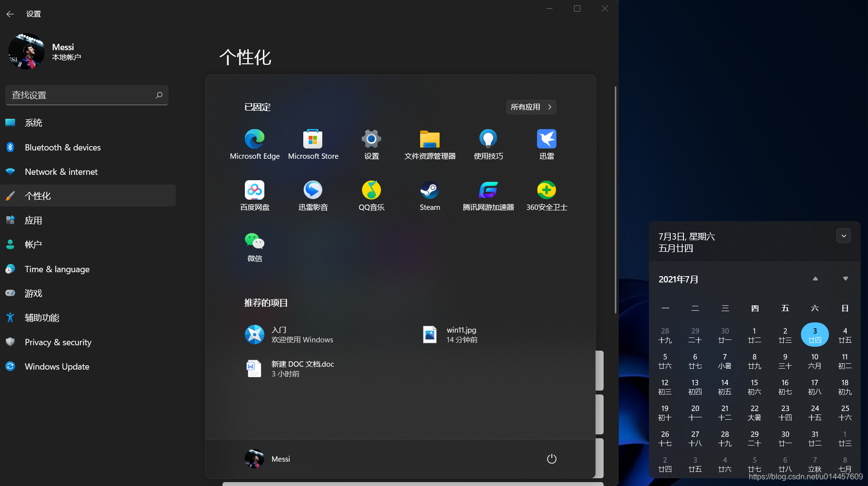This screenshot has width=868, height=486.
Task: Go to next month in calendar
Action: click(x=846, y=279)
